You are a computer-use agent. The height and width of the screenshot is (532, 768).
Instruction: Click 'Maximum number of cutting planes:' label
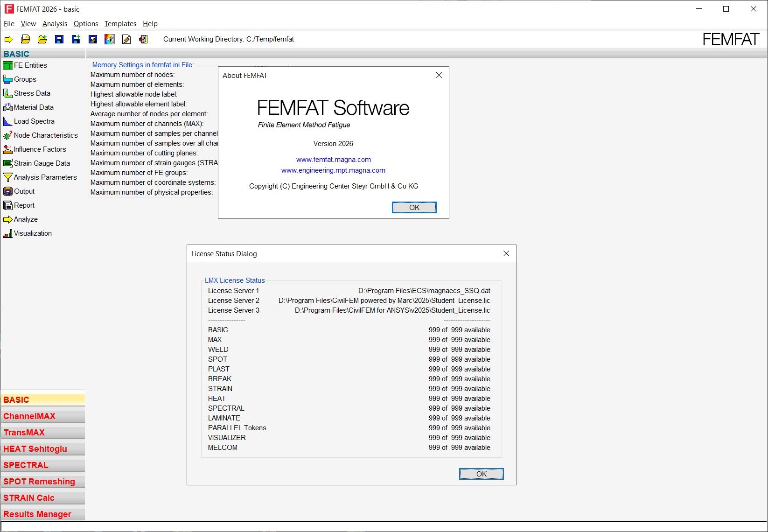(x=144, y=153)
